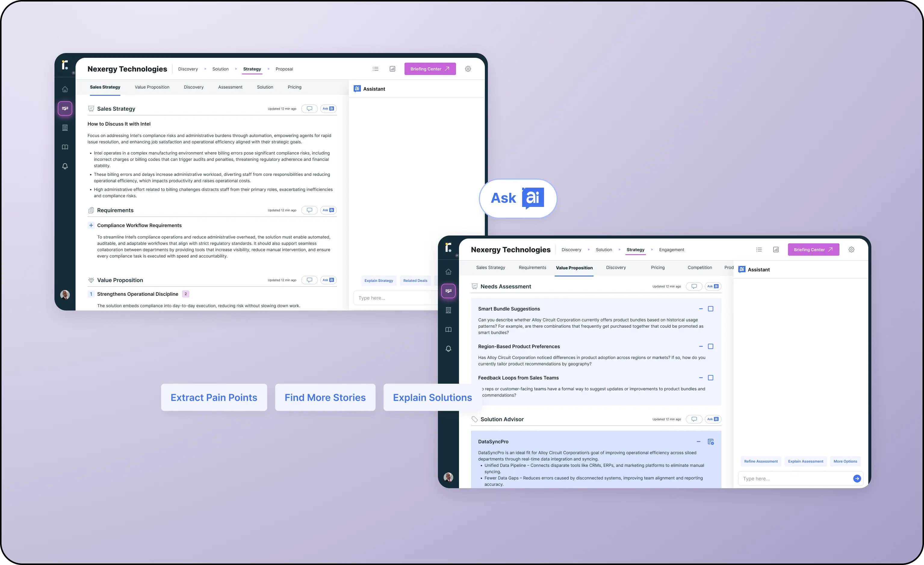Image resolution: width=924 pixels, height=565 pixels.
Task: Collapse the Smart Bundle Suggestions item
Action: click(701, 309)
